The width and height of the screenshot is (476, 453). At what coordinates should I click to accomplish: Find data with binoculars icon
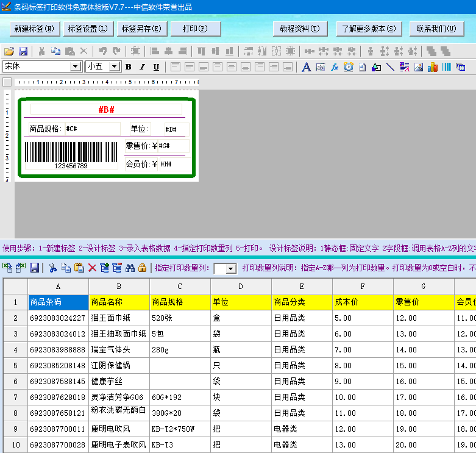(130, 268)
